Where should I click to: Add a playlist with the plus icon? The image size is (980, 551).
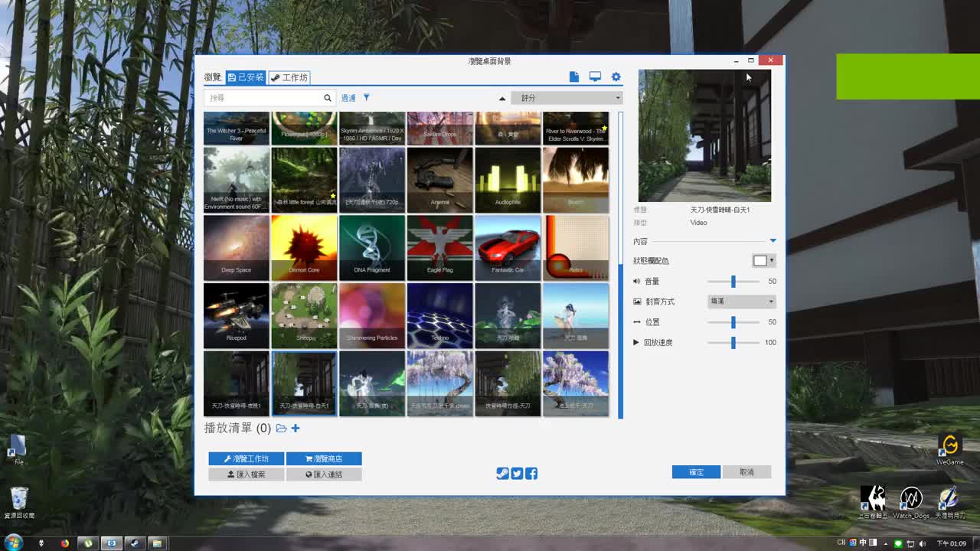point(296,429)
